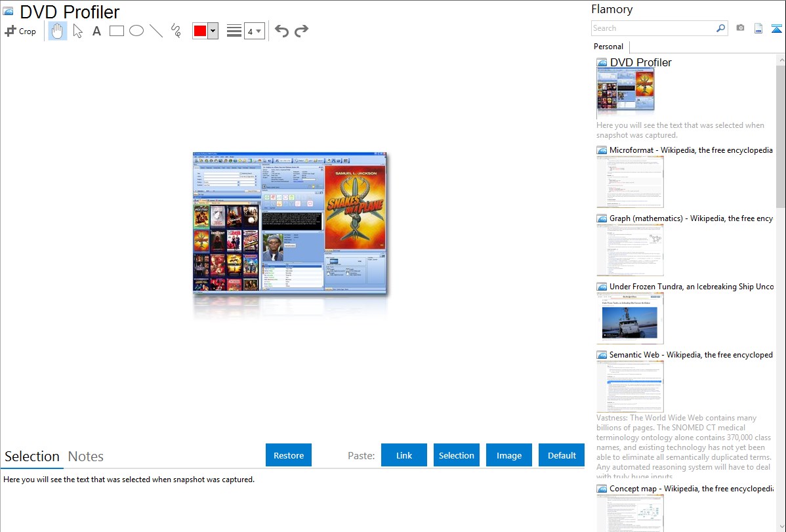This screenshot has height=532, width=786.
Task: Paste as Image
Action: 509,455
